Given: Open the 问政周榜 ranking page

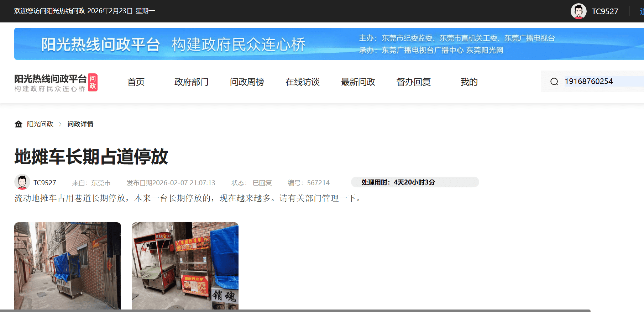Looking at the screenshot, I should click(x=247, y=82).
